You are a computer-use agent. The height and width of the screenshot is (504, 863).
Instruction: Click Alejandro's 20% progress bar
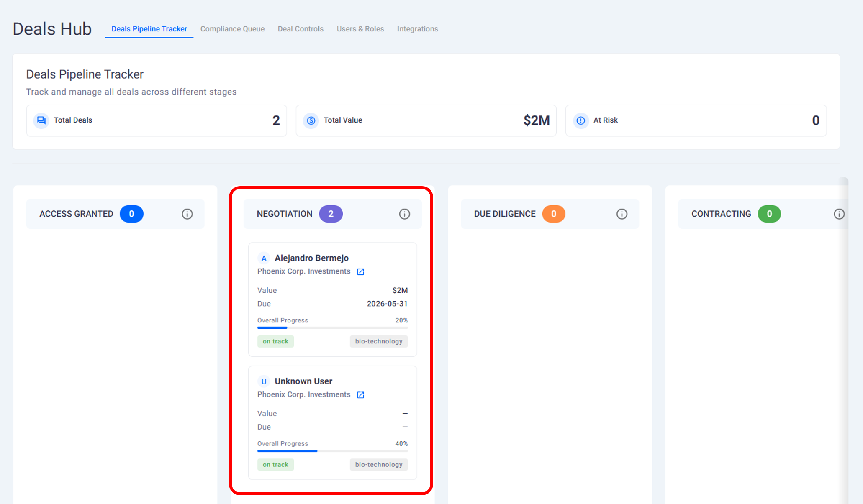332,327
